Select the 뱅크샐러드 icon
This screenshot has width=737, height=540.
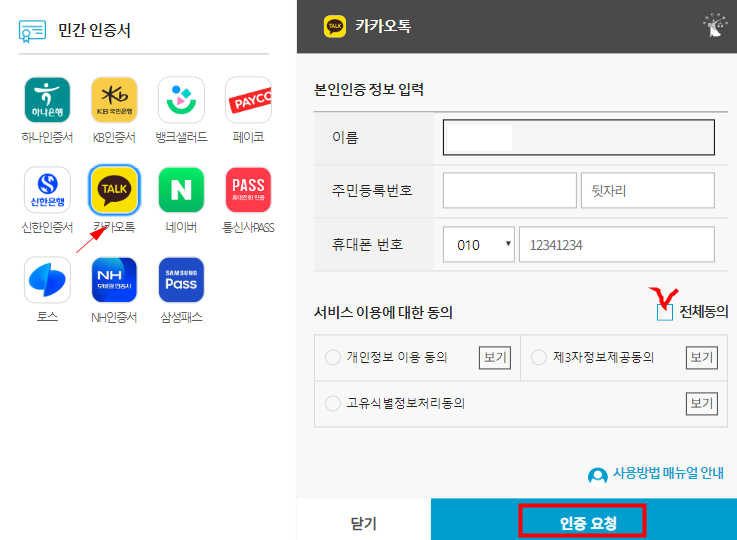click(181, 100)
